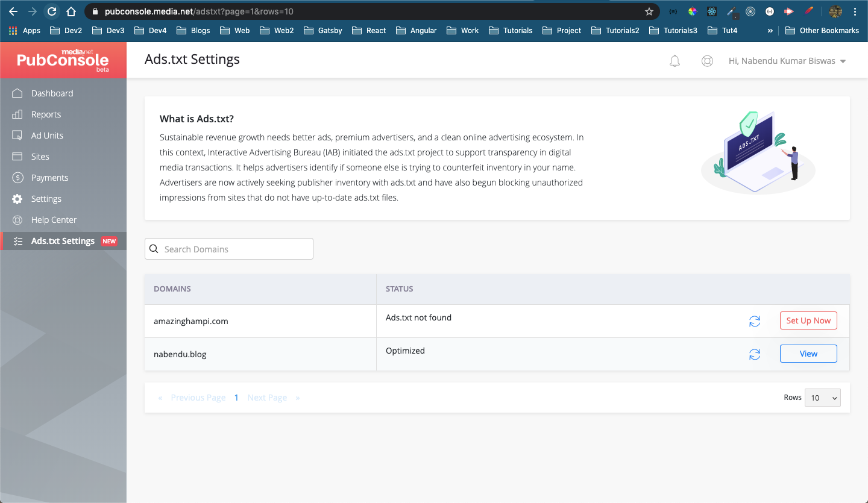Open the Tutorials3 bookmarks folder
The width and height of the screenshot is (868, 503).
[x=673, y=31]
